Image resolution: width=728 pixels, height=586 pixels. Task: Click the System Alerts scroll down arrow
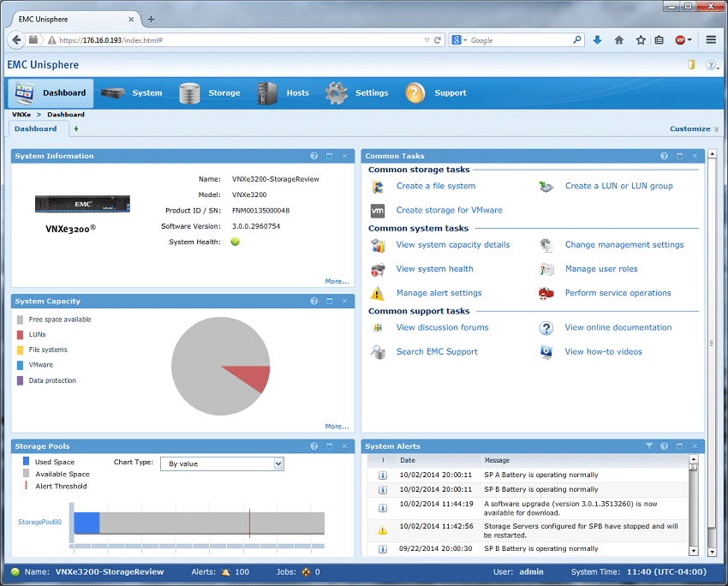tap(694, 551)
